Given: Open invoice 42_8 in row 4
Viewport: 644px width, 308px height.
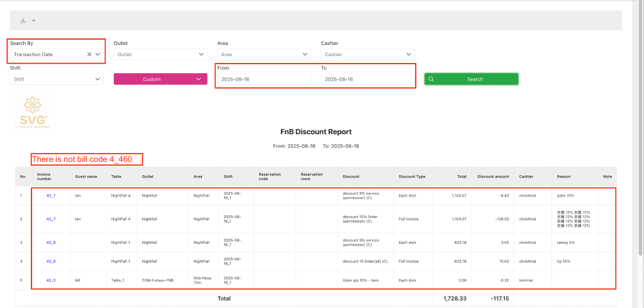Looking at the screenshot, I should [51, 261].
